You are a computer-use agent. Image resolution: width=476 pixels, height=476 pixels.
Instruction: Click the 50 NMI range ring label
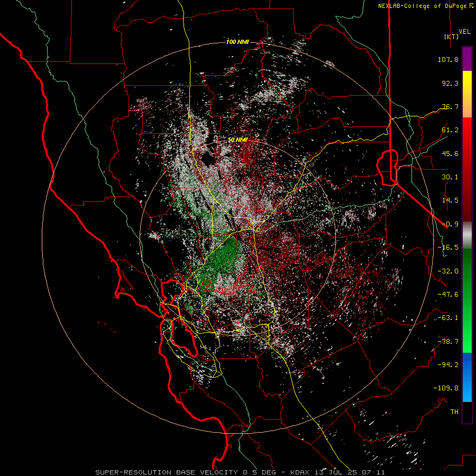[x=237, y=140]
